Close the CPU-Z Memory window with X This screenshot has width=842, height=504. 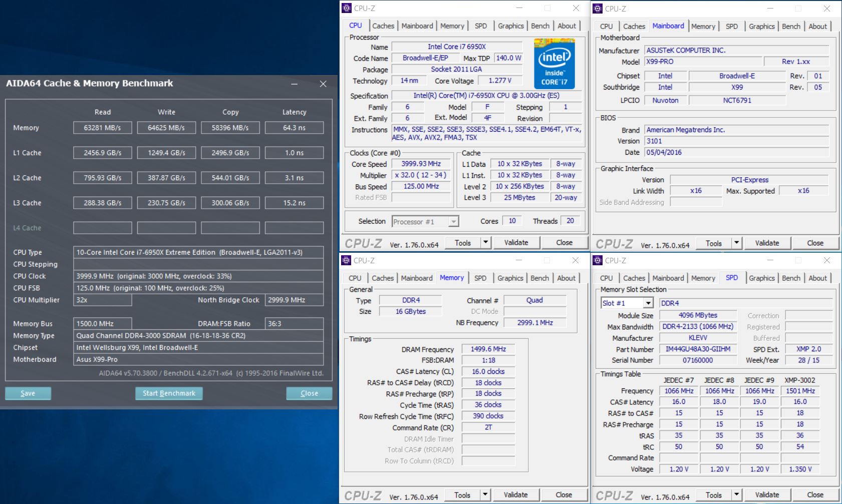576,260
